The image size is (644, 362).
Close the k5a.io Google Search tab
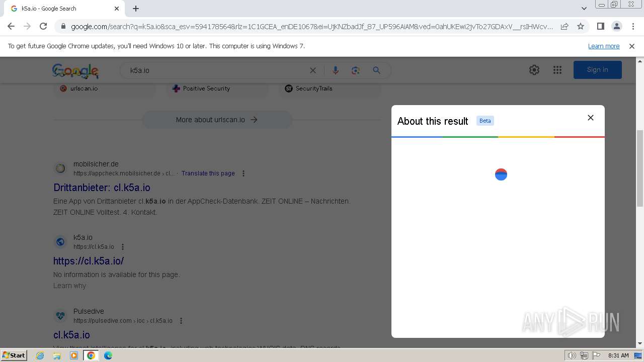[x=117, y=9]
